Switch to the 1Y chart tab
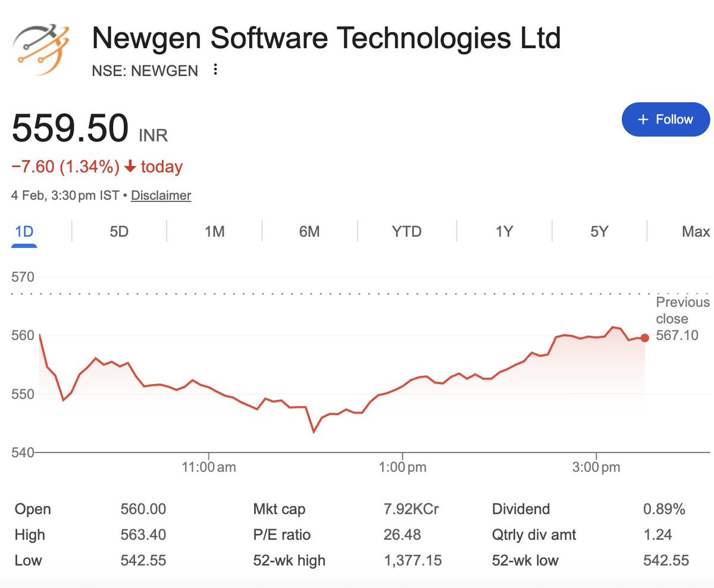This screenshot has height=588, width=714. 504,231
